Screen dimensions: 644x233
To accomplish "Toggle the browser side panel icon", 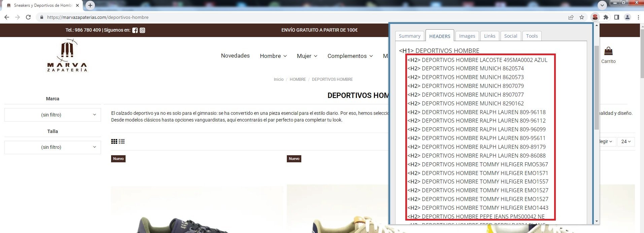I will [x=617, y=17].
